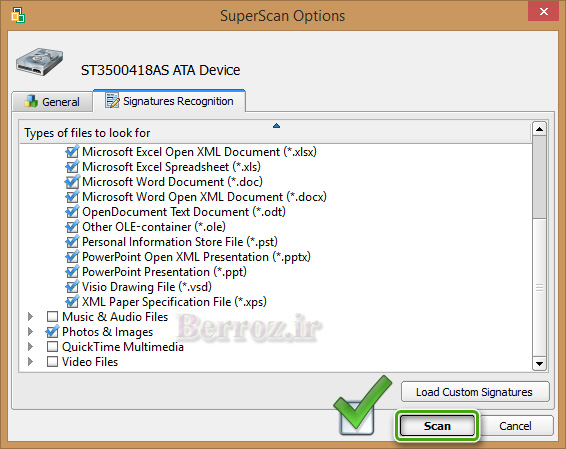Toggle Microsoft Word Open XML Document (*.docx) checkbox

(72, 197)
